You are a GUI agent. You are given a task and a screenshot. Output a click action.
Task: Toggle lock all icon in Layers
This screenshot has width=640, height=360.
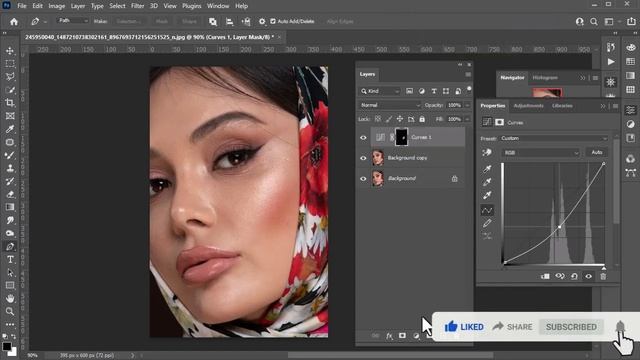point(422,119)
